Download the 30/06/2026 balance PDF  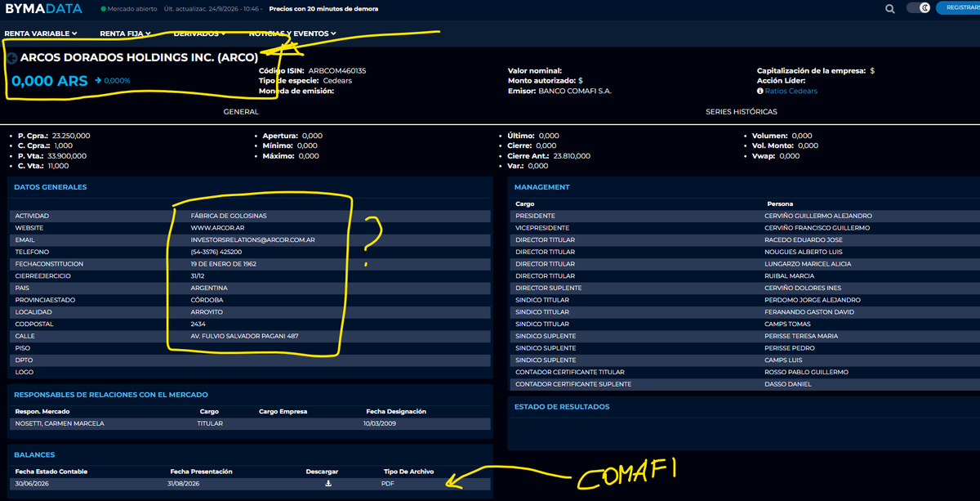click(328, 484)
